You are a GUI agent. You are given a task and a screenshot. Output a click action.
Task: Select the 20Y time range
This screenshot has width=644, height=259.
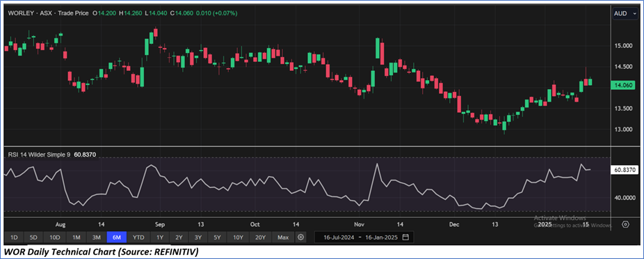(260, 237)
